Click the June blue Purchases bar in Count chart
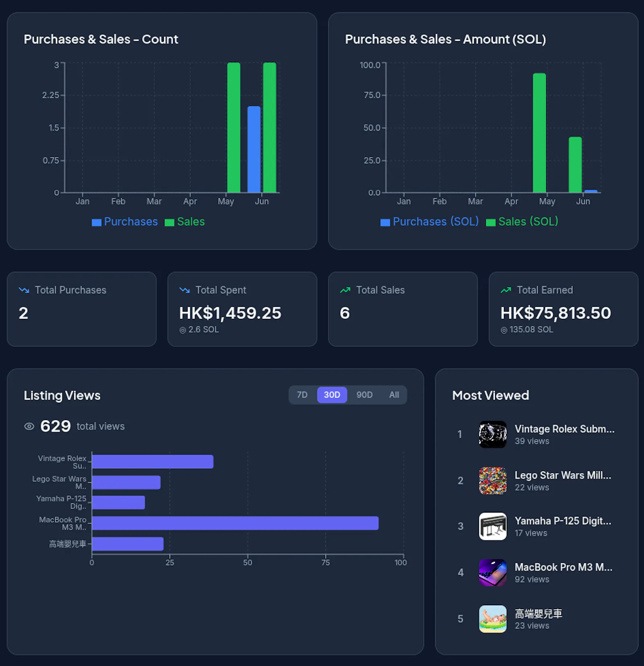Viewport: 644px width, 666px height. tap(254, 149)
